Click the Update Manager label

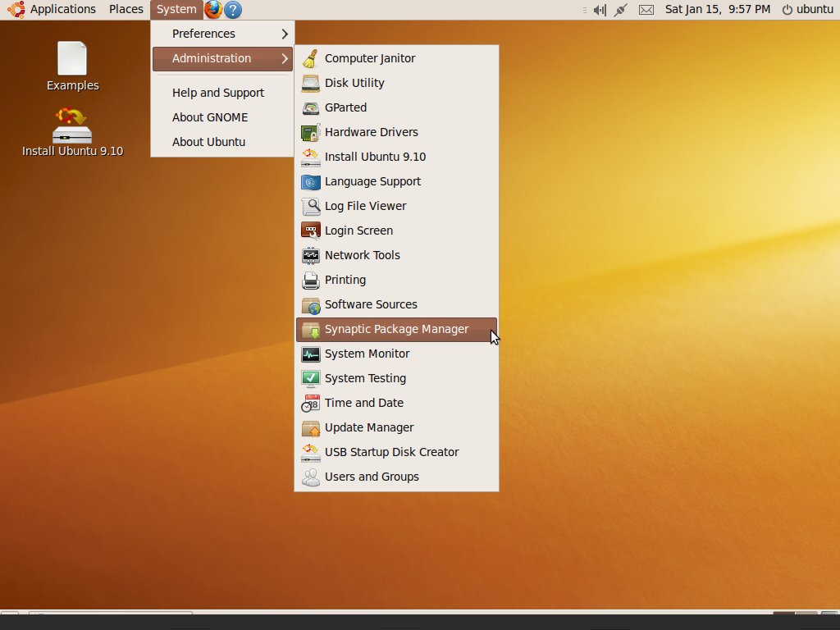point(369,428)
